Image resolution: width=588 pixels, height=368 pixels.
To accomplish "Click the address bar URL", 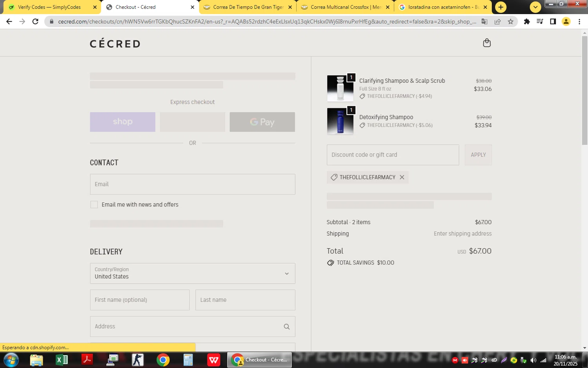I will tap(267, 22).
